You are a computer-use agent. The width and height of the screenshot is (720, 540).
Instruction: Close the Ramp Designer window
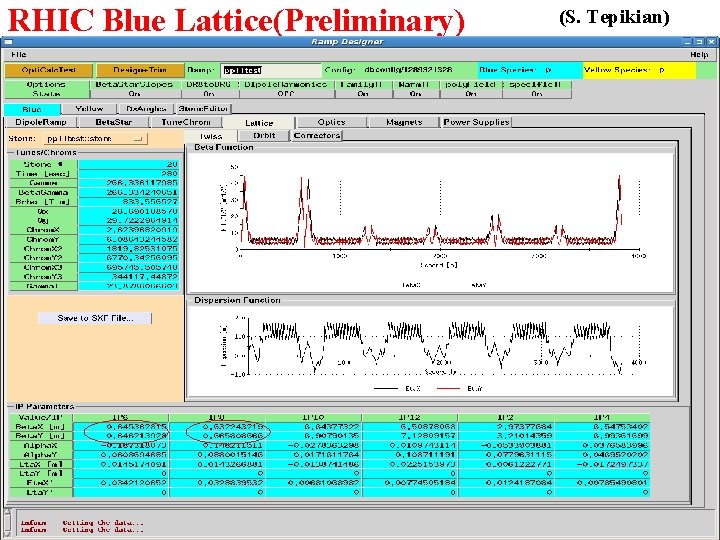[x=711, y=42]
